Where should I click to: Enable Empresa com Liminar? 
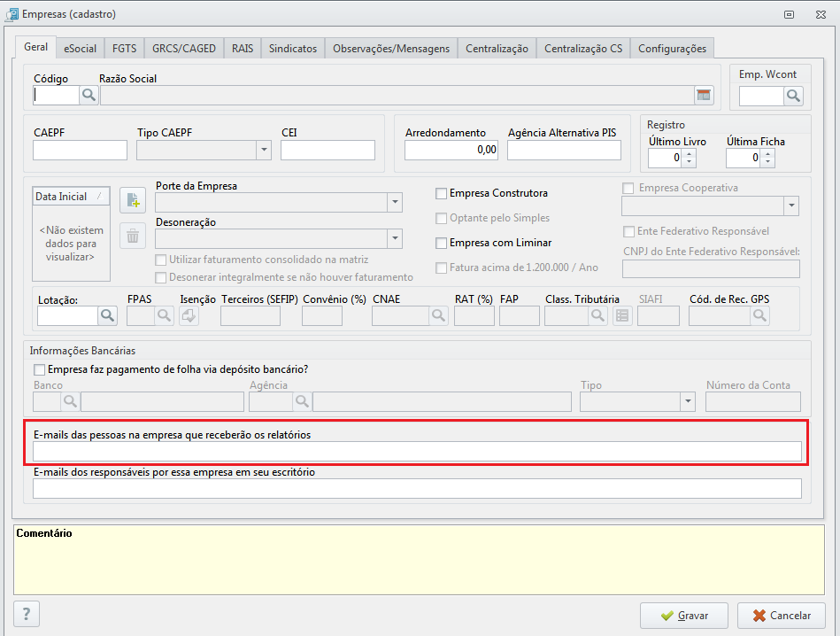pos(441,243)
